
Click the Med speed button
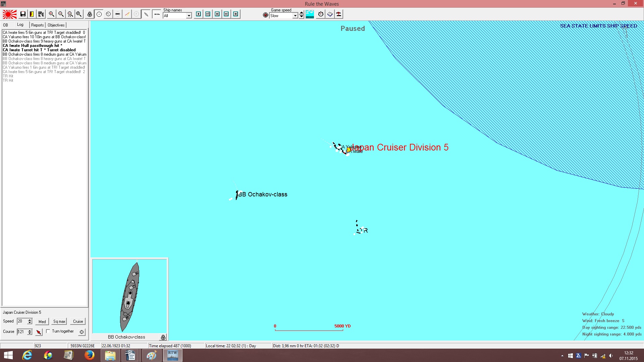tap(42, 321)
